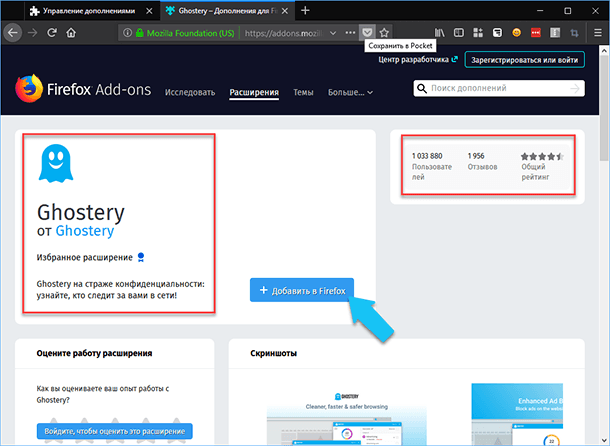Open the Ghostery author link

click(85, 231)
